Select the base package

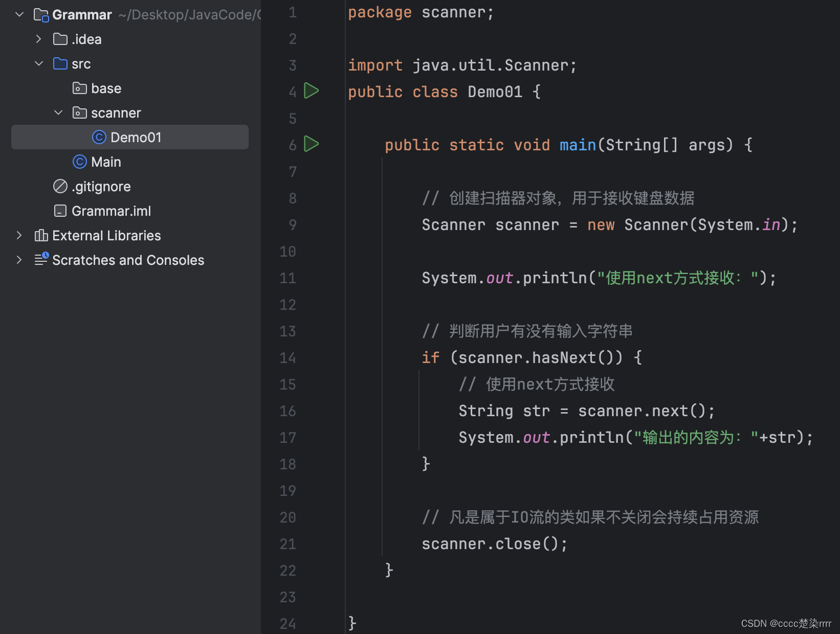tap(106, 88)
